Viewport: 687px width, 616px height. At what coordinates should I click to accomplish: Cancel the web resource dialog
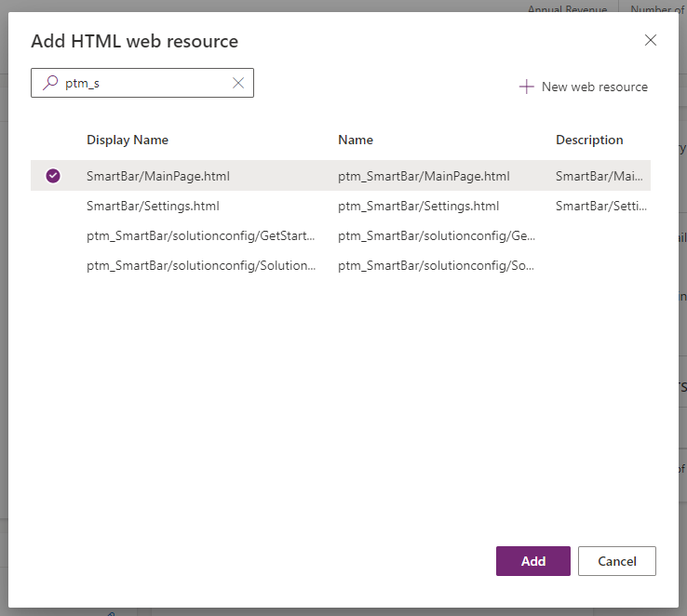(x=617, y=561)
